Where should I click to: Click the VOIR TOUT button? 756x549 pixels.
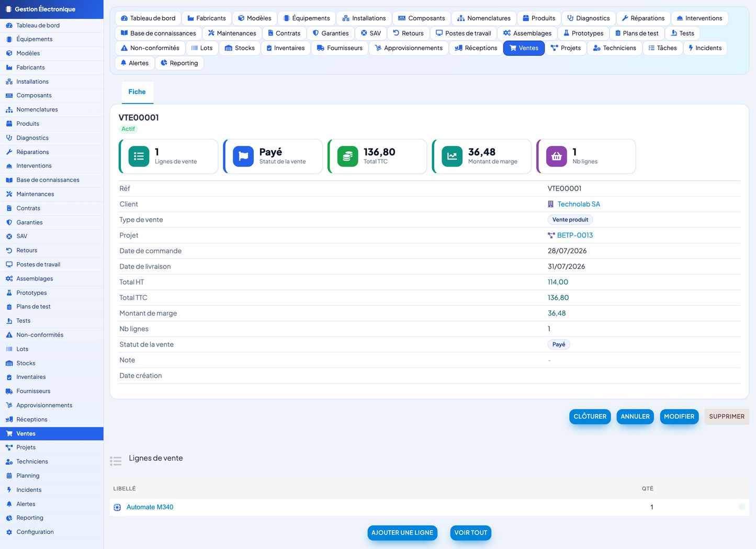(471, 533)
